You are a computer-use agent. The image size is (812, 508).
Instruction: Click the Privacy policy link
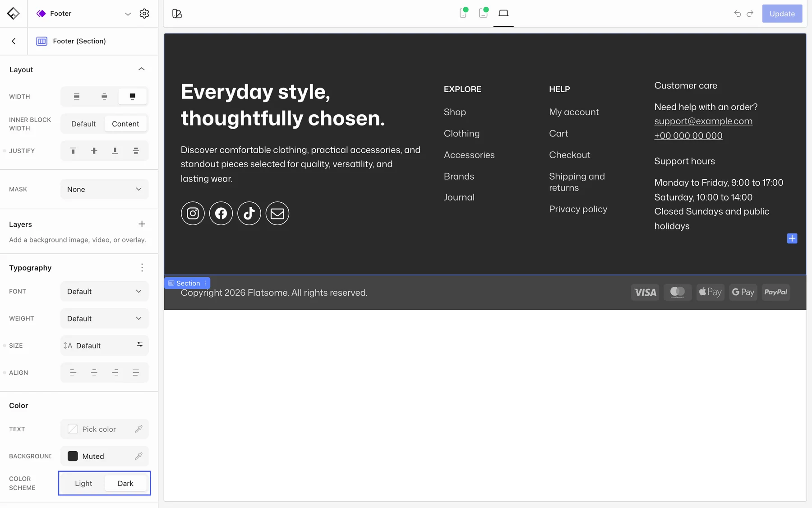578,209
